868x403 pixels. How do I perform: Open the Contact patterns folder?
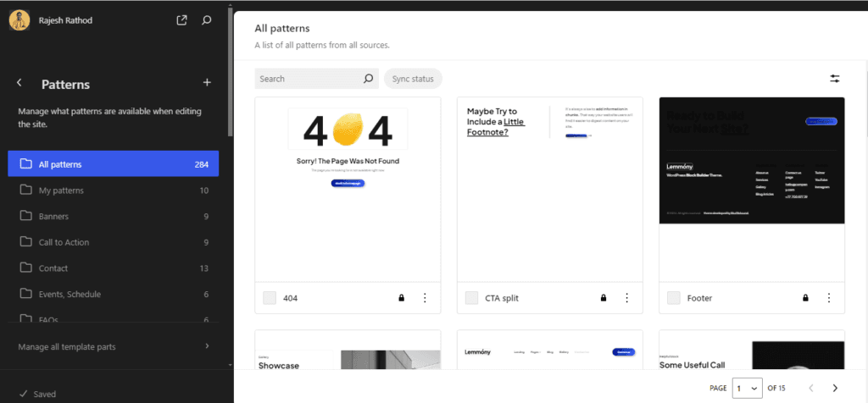pyautogui.click(x=53, y=268)
